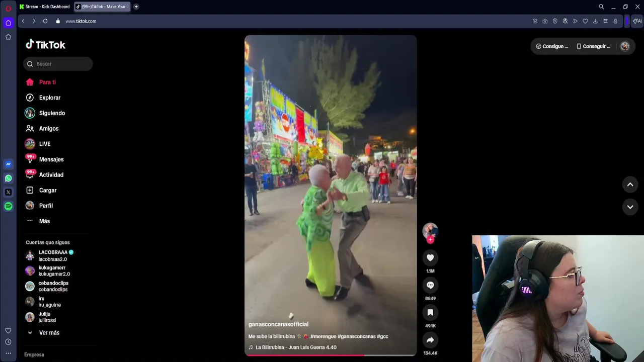Image resolution: width=644 pixels, height=362 pixels.
Task: Open the LIVE section
Action: (x=38, y=144)
